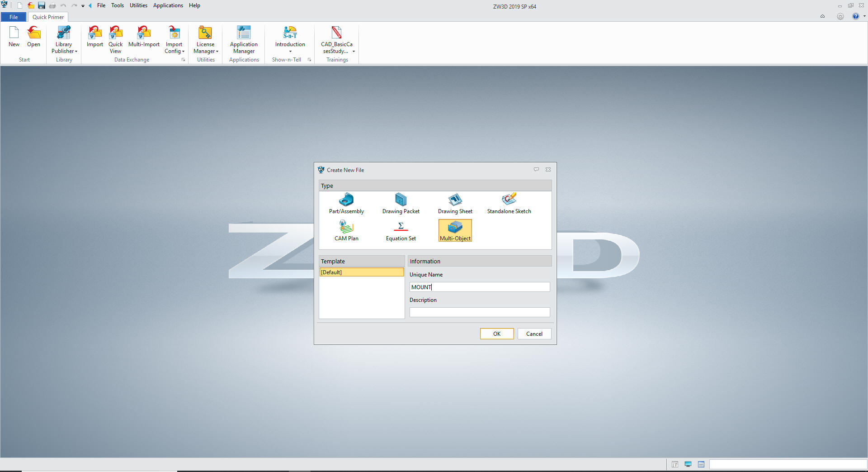868x472 pixels.
Task: Confirm with the OK button
Action: (x=497, y=334)
